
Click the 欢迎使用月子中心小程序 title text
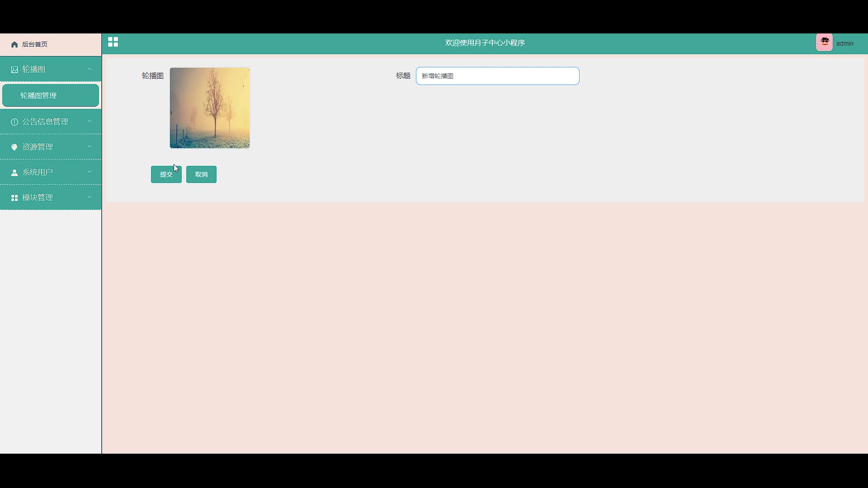click(485, 43)
